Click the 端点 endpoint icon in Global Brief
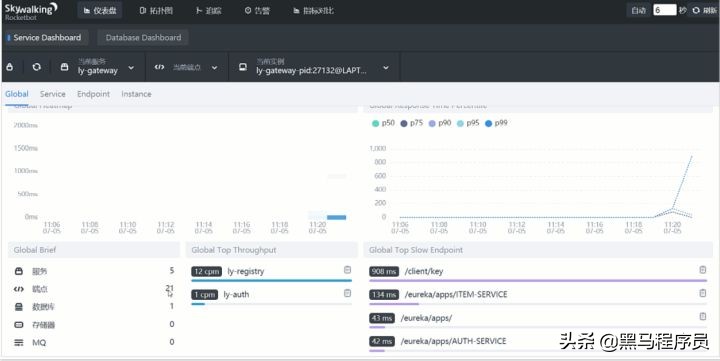This screenshot has height=361, width=720. [x=18, y=289]
